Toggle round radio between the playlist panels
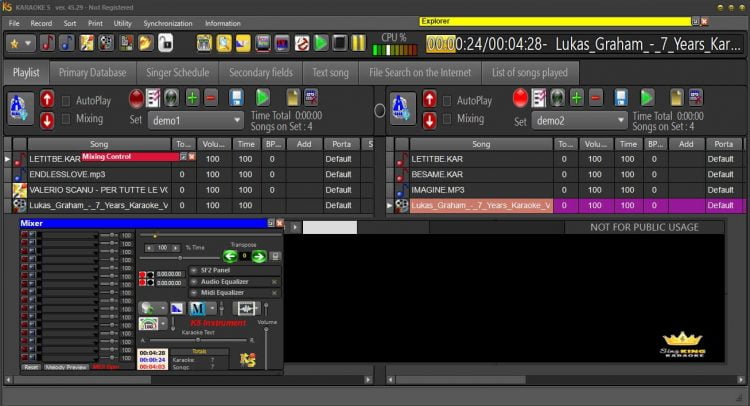This screenshot has height=406, width=750. point(379,110)
